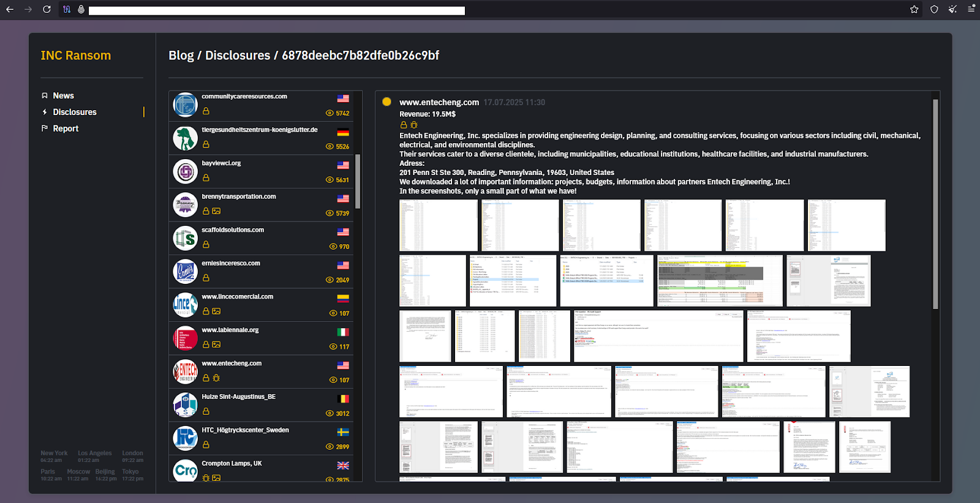
Task: Click the company list scrollbar
Action: coord(358,181)
